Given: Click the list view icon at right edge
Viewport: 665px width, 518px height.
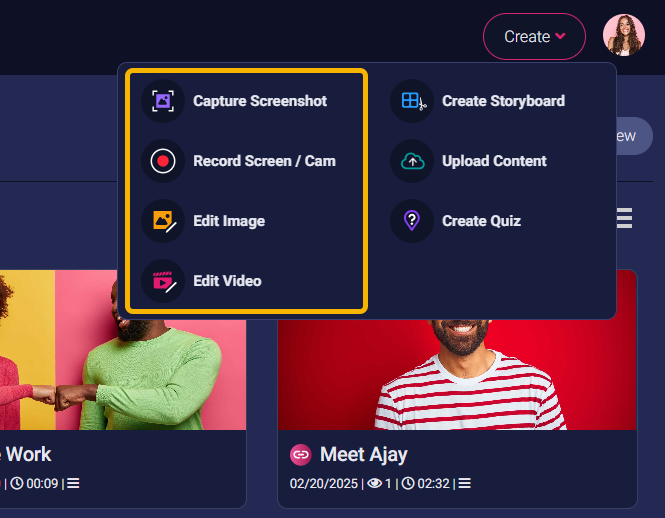Looking at the screenshot, I should pyautogui.click(x=624, y=218).
